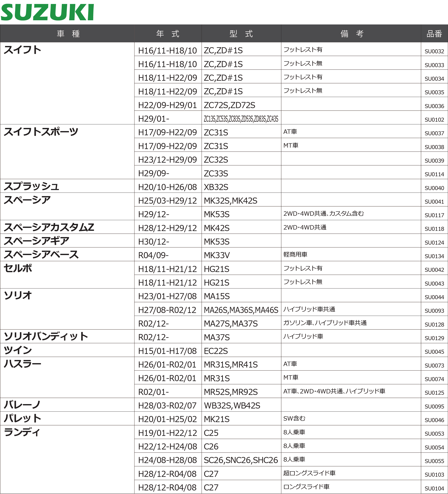Click the 超ロングスライド車 remark

[309, 473]
